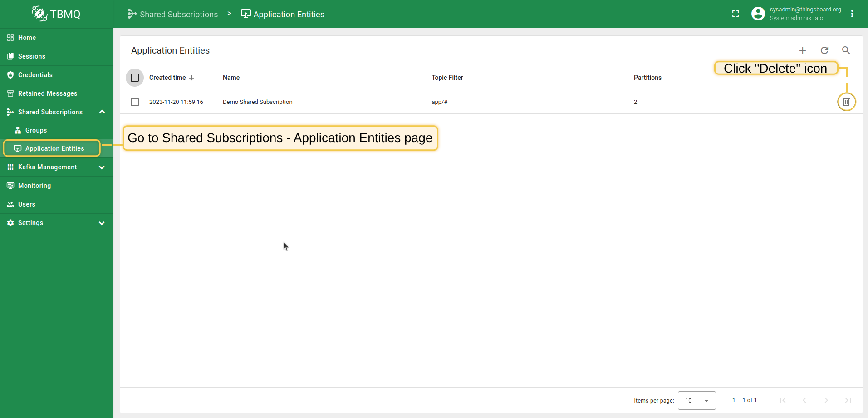Open the sysadmin account profile
Screen dimensions: 868x418
point(759,14)
